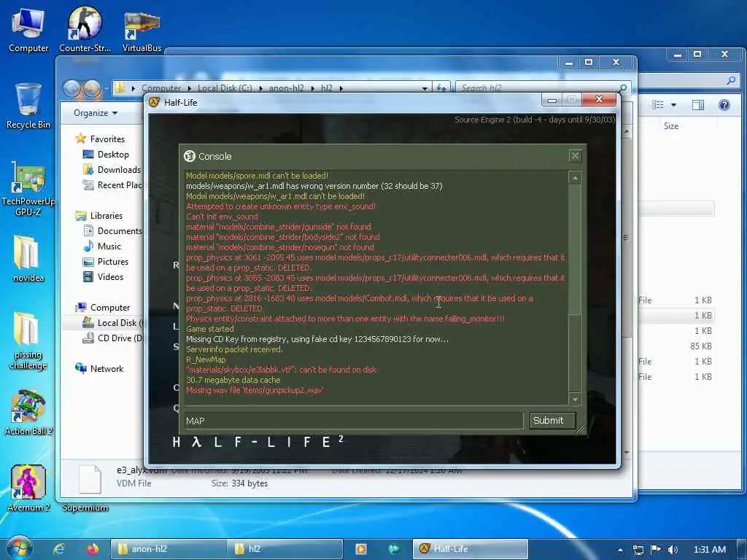The width and height of the screenshot is (747, 560).
Task: Launch Avernum 2 desktop shortcut
Action: point(28,488)
